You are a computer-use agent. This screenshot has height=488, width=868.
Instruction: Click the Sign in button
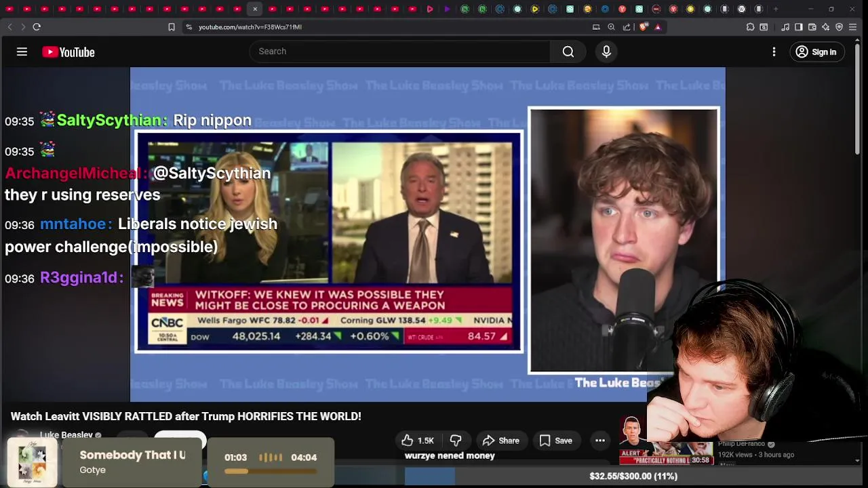pyautogui.click(x=816, y=52)
